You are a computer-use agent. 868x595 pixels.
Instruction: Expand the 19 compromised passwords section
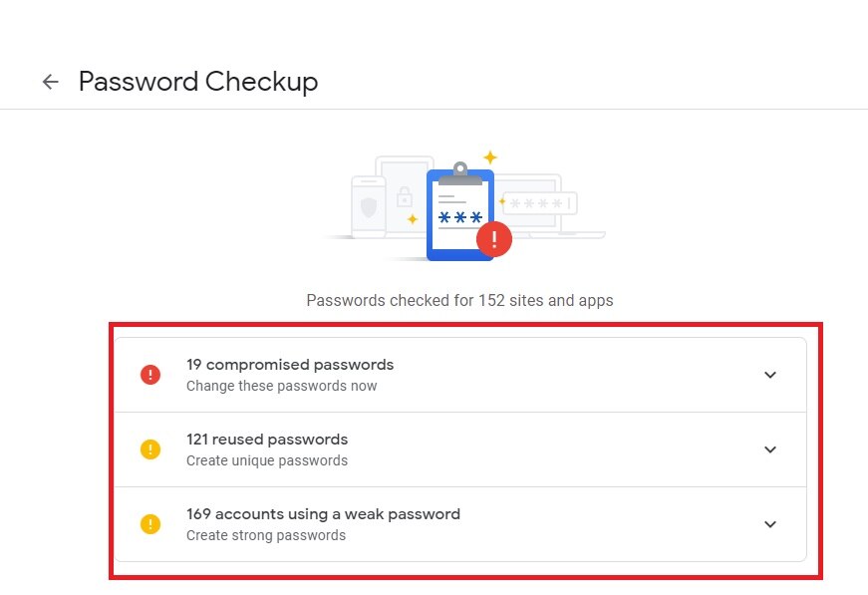click(x=769, y=374)
